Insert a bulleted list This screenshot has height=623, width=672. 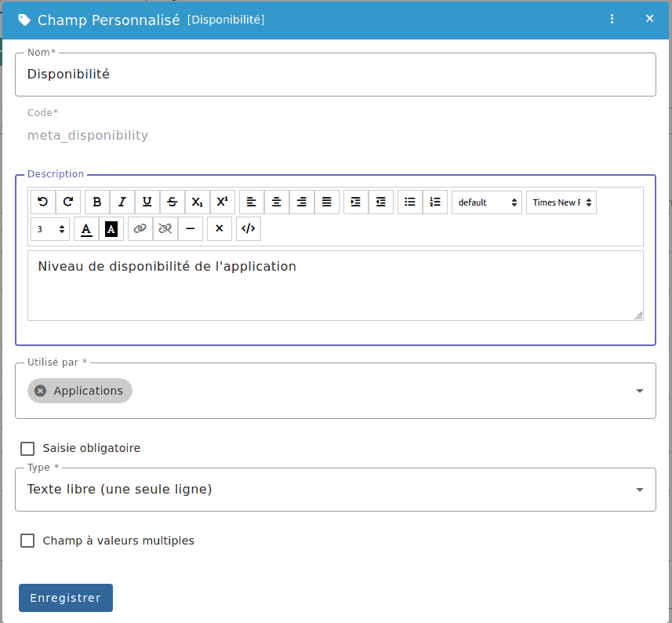pos(409,202)
